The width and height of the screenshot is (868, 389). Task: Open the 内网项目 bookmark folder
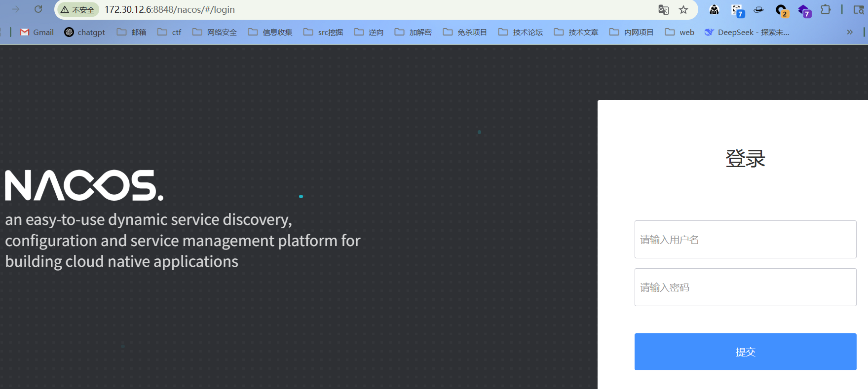(632, 32)
